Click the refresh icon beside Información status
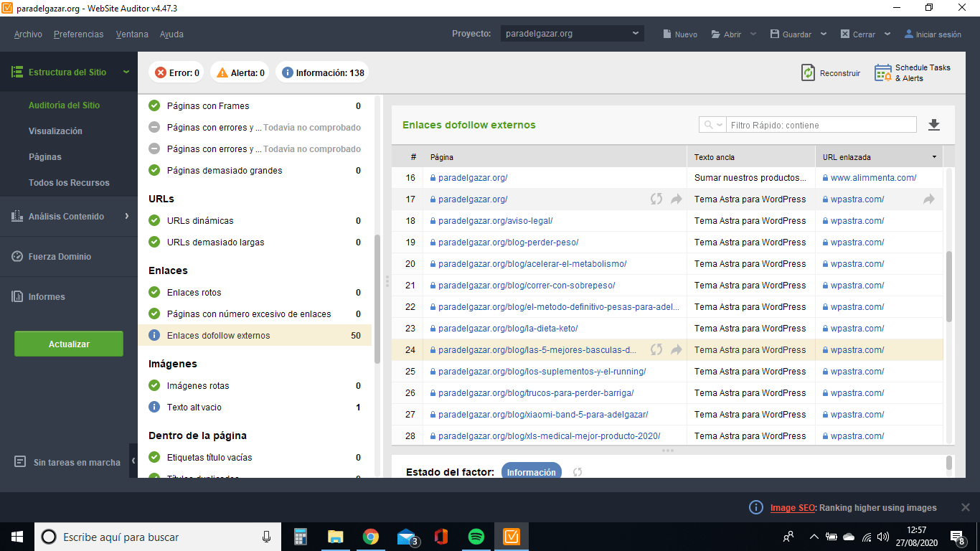Screen dimensions: 980x551 [x=578, y=472]
